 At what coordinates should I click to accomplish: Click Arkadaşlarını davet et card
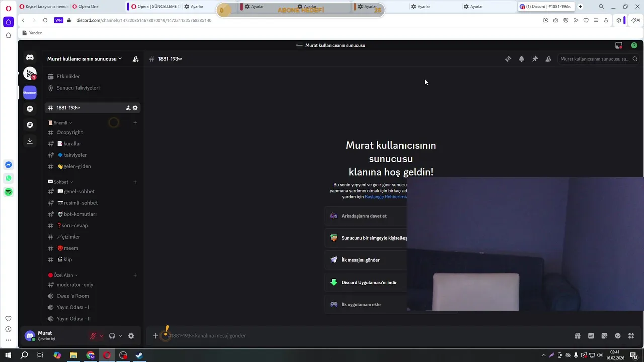coord(366,216)
